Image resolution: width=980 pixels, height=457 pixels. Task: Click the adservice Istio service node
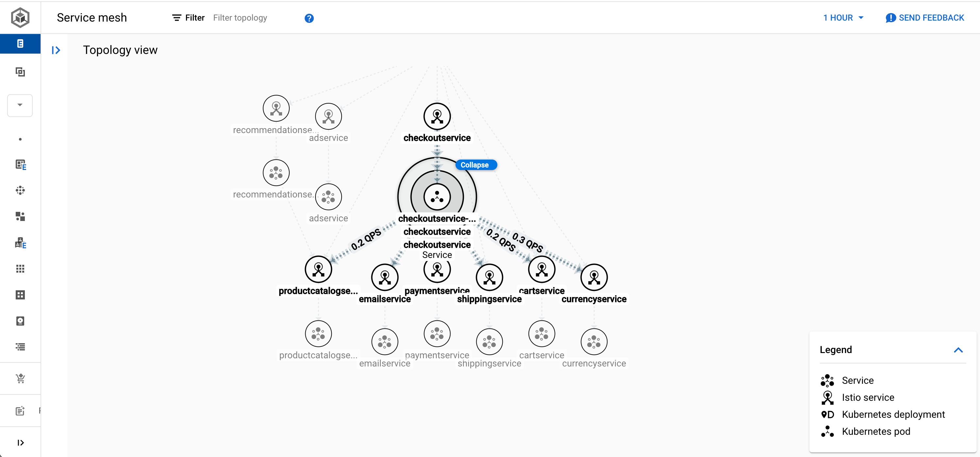click(x=328, y=116)
